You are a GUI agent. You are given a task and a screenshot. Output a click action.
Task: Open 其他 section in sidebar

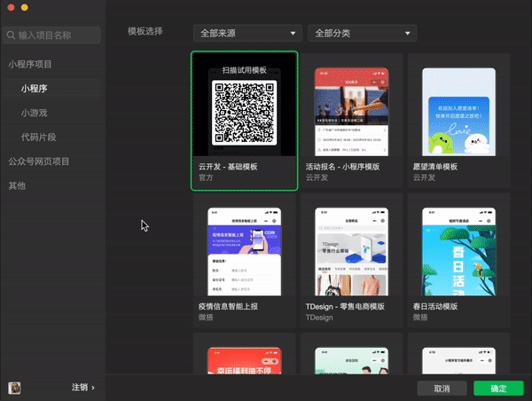click(17, 185)
